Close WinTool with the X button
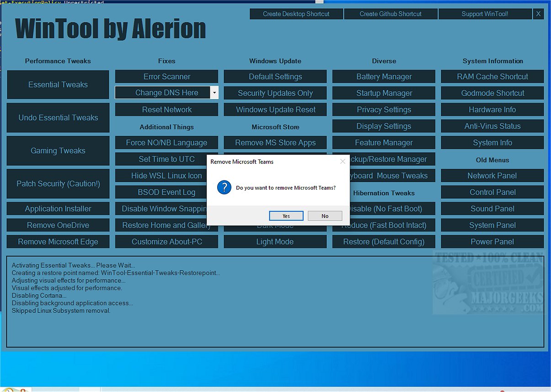551x392 pixels. 538,14
